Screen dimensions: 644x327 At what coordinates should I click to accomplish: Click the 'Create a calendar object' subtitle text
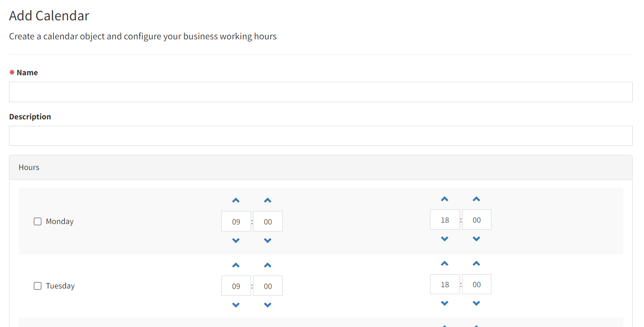click(143, 36)
